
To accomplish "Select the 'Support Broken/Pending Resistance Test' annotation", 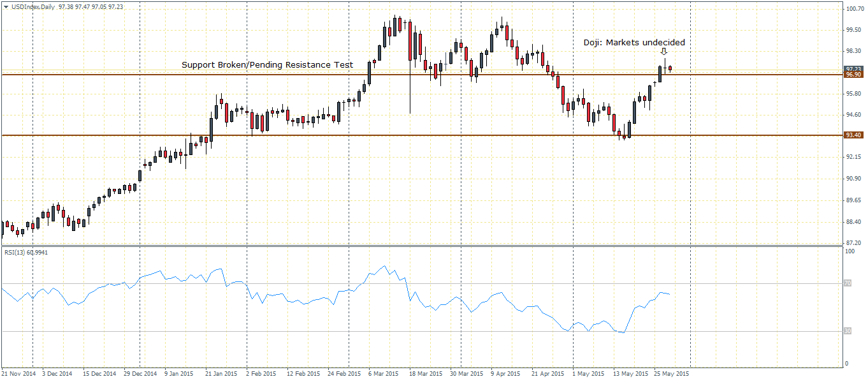I will click(x=267, y=65).
